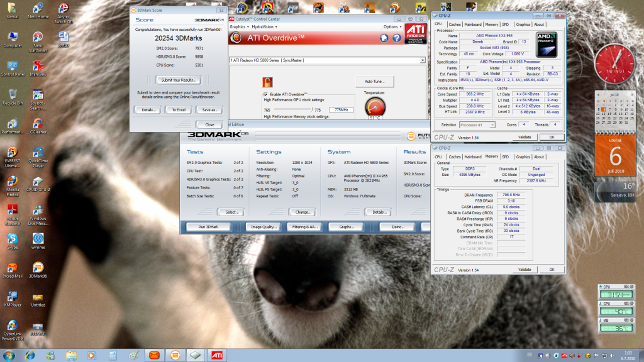Click the taskbar clock showing 1:03
The image size is (644, 362).
point(628,356)
